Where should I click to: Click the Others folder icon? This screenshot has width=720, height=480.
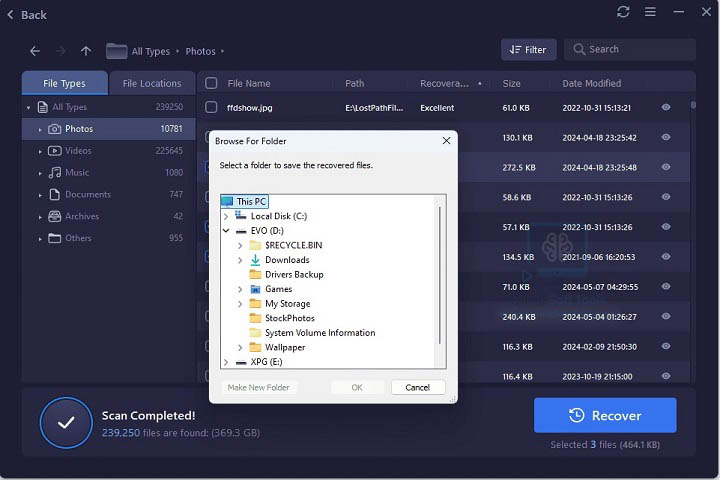point(55,238)
